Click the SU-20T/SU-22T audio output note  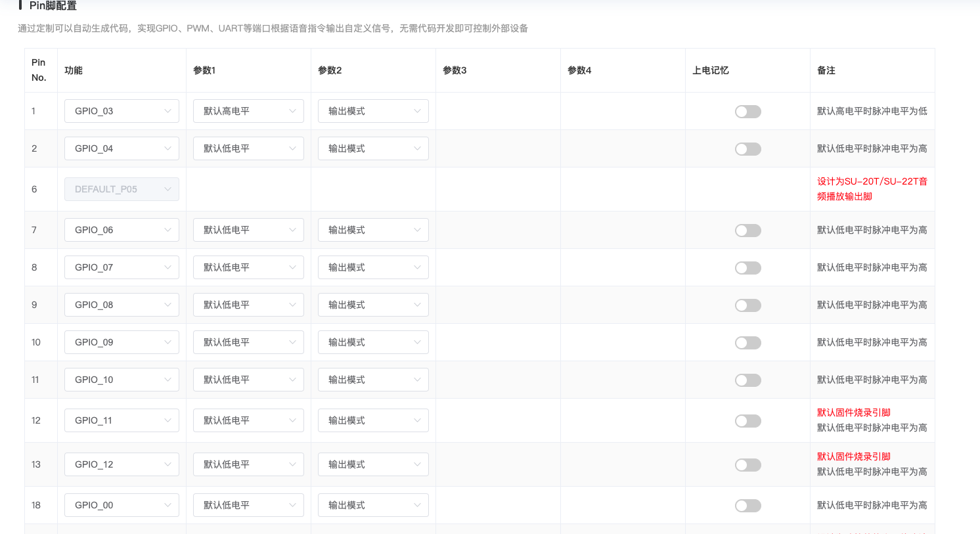(871, 189)
